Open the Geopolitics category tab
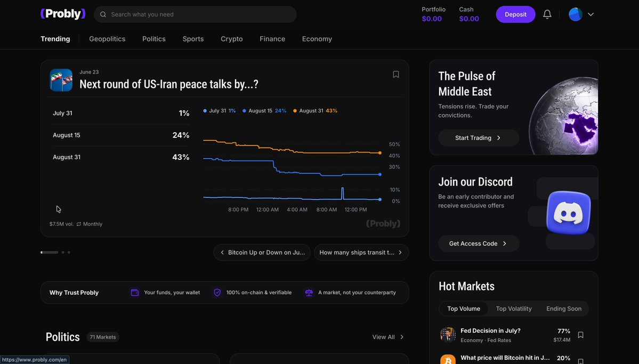Screen dimensions: 639x364 (x=107, y=39)
